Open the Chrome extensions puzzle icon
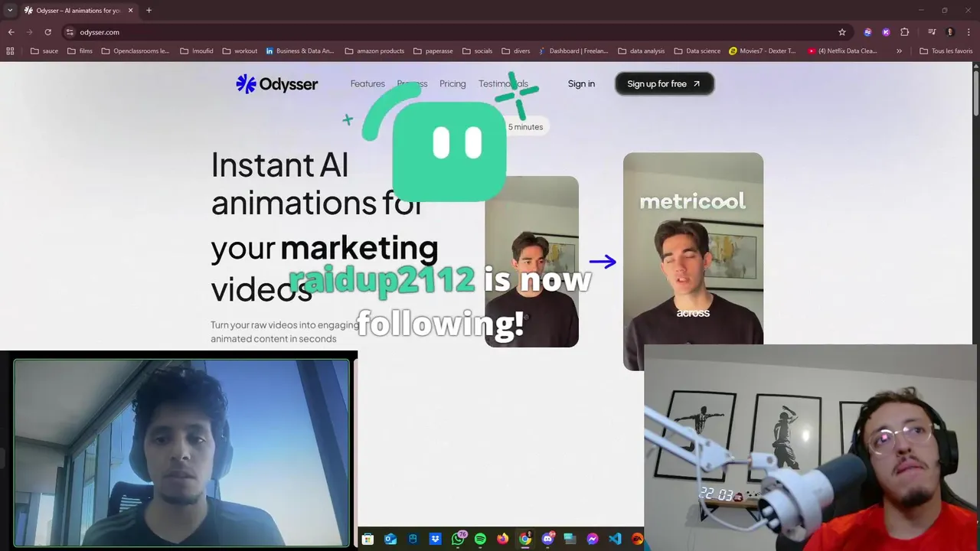The image size is (980, 551). tap(905, 32)
